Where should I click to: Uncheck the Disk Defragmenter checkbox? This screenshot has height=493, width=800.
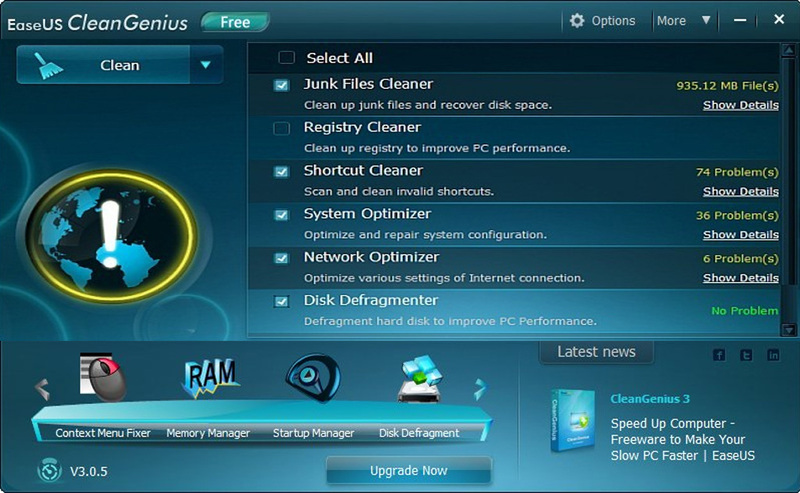[281, 302]
